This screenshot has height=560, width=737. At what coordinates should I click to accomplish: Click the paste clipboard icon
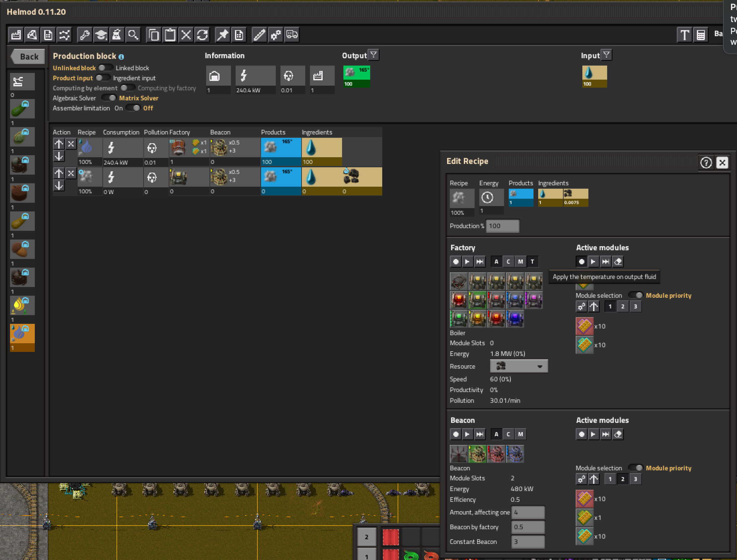click(x=170, y=35)
